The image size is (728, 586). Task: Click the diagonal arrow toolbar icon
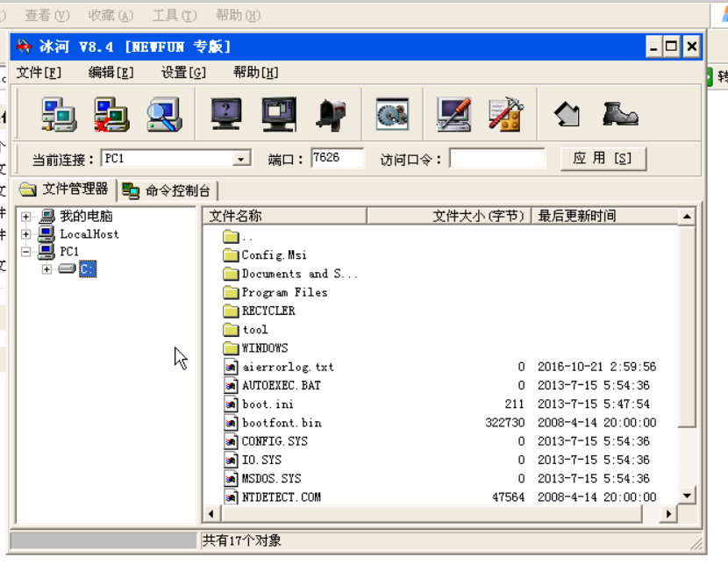tap(567, 115)
